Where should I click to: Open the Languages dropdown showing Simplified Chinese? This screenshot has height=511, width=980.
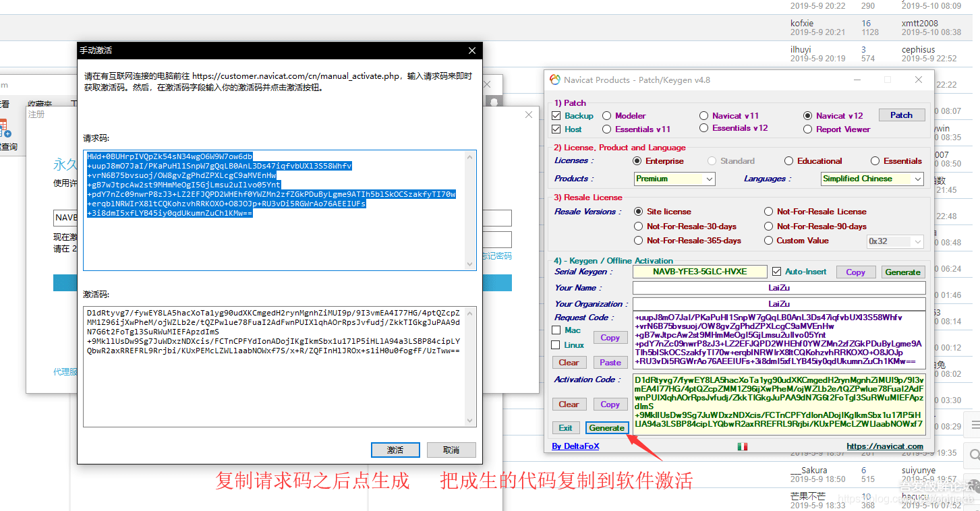(872, 179)
